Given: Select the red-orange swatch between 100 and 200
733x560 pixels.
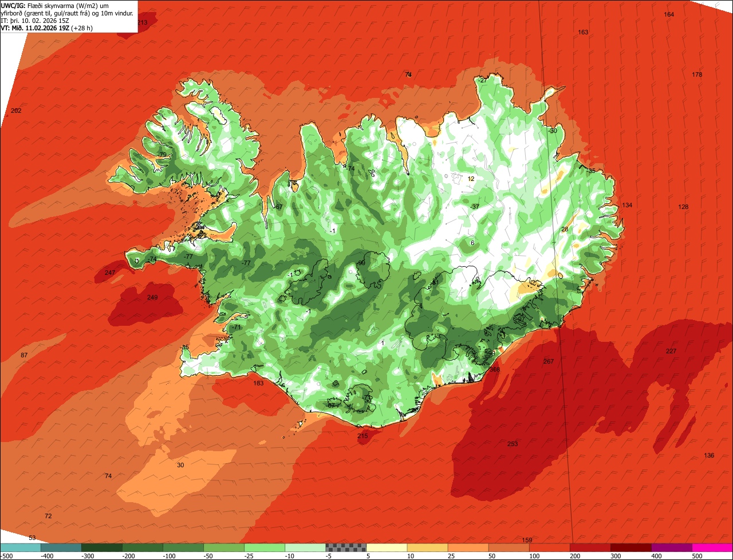Looking at the screenshot, I should click(549, 547).
